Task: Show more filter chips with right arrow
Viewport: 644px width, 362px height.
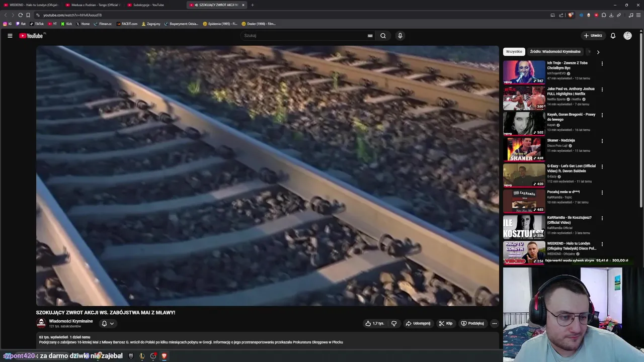Action: [x=598, y=52]
